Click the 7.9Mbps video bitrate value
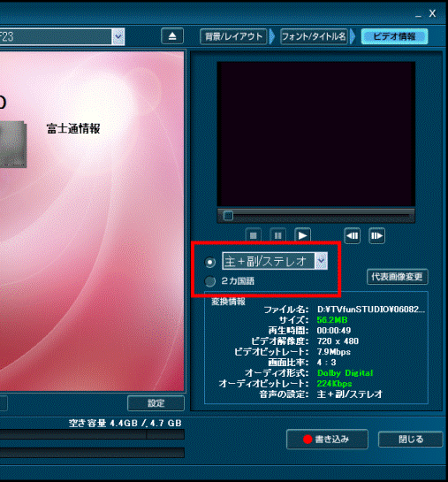The image size is (448, 482). [x=334, y=352]
